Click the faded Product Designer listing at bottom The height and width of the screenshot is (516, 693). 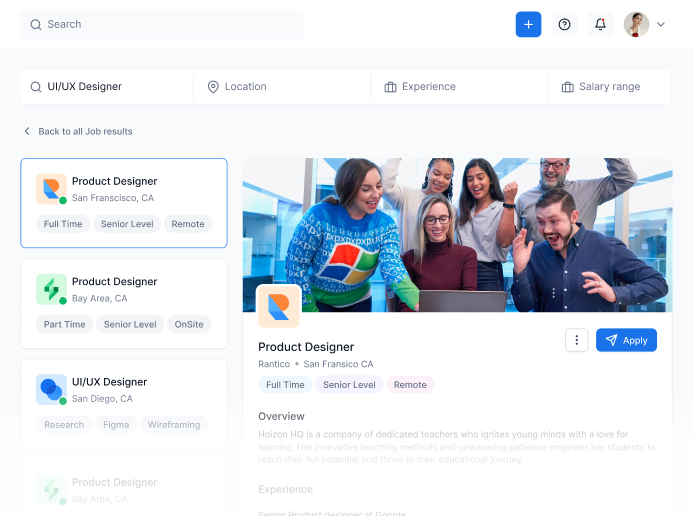124,488
